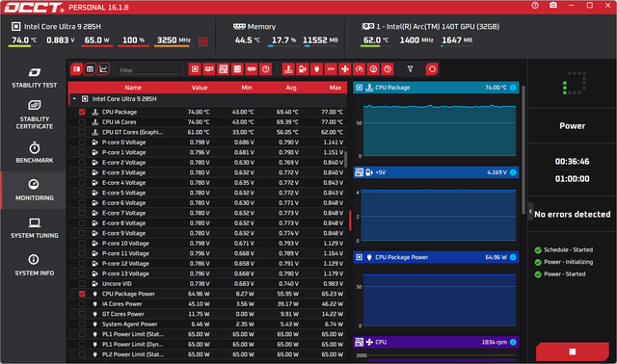Image resolution: width=617 pixels, height=364 pixels.
Task: Switch to graph-only view in the toolbar
Action: 103,69
